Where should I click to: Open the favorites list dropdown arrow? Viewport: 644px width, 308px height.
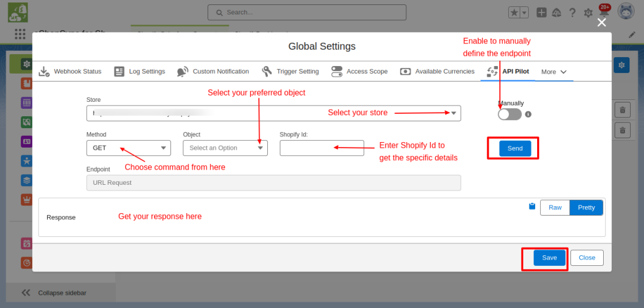point(524,13)
